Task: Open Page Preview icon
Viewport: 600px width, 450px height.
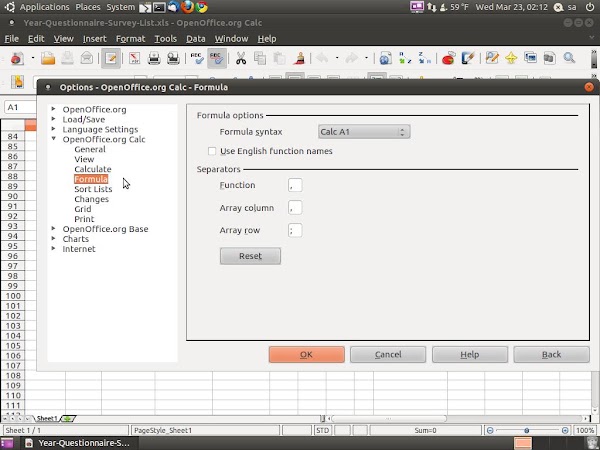Action: pos(173,59)
